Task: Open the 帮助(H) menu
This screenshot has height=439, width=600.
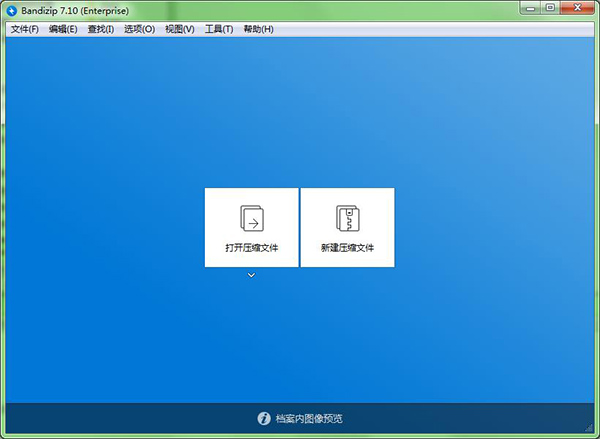Action: [x=258, y=29]
